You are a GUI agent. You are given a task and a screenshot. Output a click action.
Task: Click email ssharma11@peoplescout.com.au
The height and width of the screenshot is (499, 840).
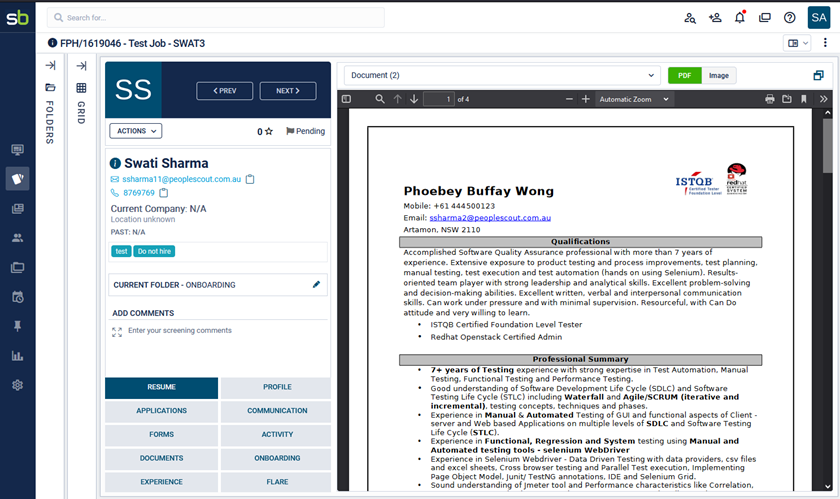pyautogui.click(x=182, y=179)
